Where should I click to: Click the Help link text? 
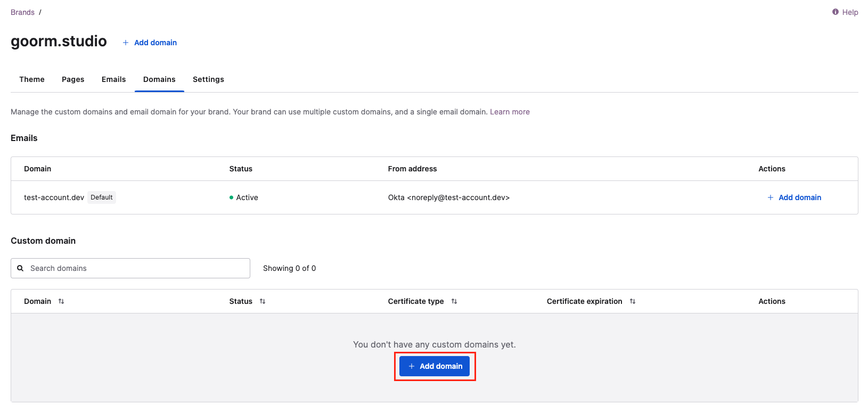(850, 12)
